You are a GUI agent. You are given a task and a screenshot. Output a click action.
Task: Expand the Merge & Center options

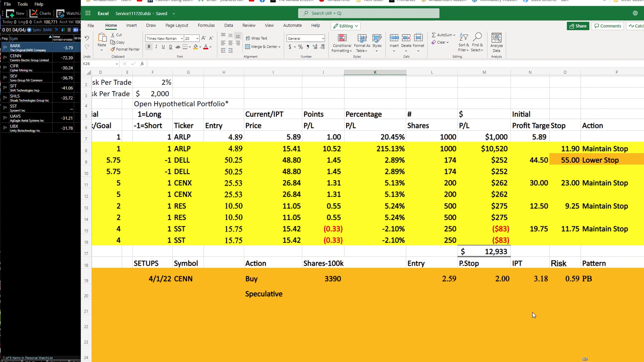click(279, 47)
